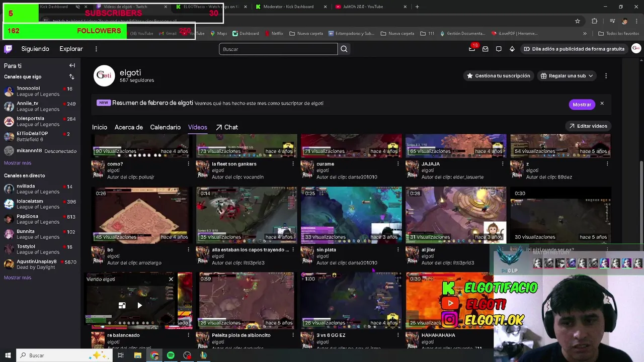This screenshot has height=362, width=644.
Task: Open options dots for clip 'Peleita piola de albioncito'
Action: (x=293, y=335)
